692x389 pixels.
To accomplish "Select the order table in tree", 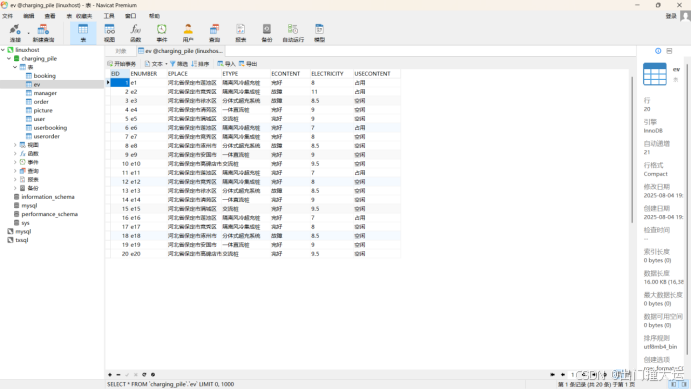I will tap(41, 102).
